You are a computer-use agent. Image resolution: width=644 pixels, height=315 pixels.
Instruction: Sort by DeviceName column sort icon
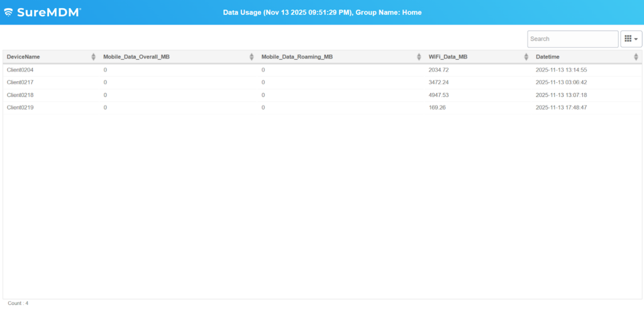(94, 57)
